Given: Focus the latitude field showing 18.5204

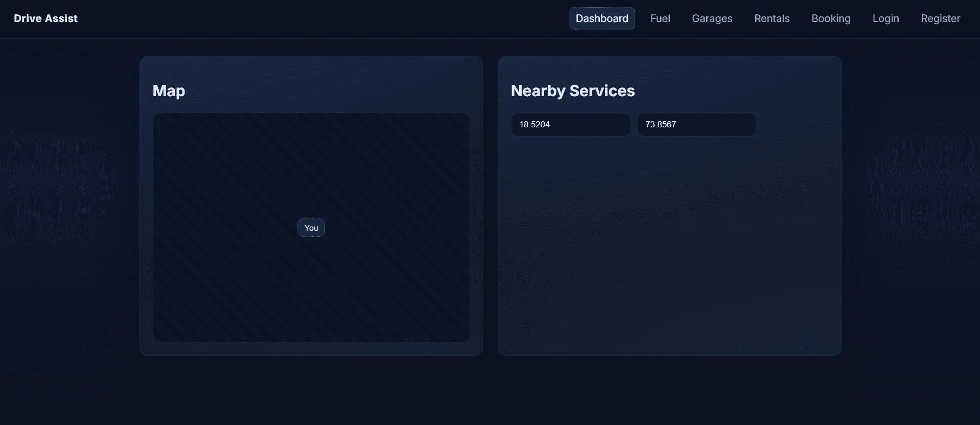Looking at the screenshot, I should pyautogui.click(x=570, y=125).
